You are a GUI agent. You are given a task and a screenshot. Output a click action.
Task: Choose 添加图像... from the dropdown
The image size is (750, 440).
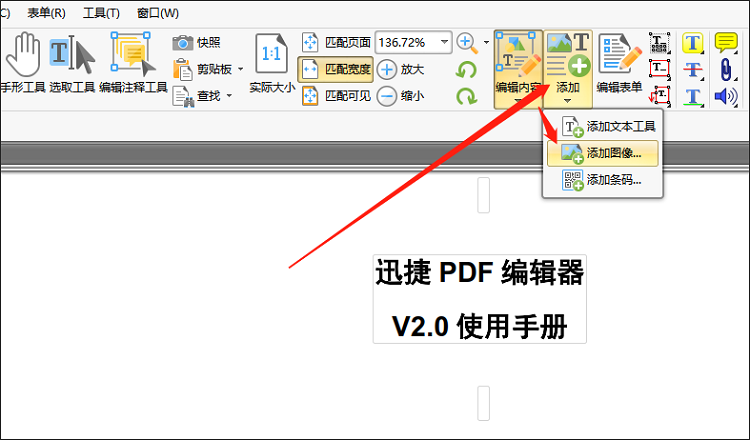[x=603, y=153]
